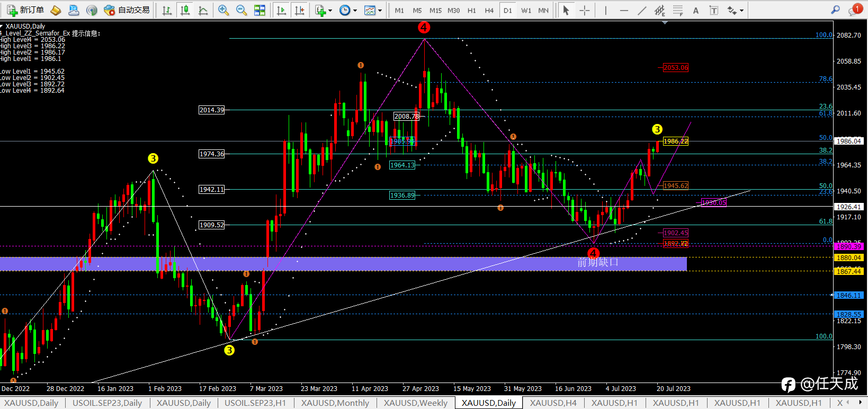Switch to candlestick chart display

[x=185, y=10]
